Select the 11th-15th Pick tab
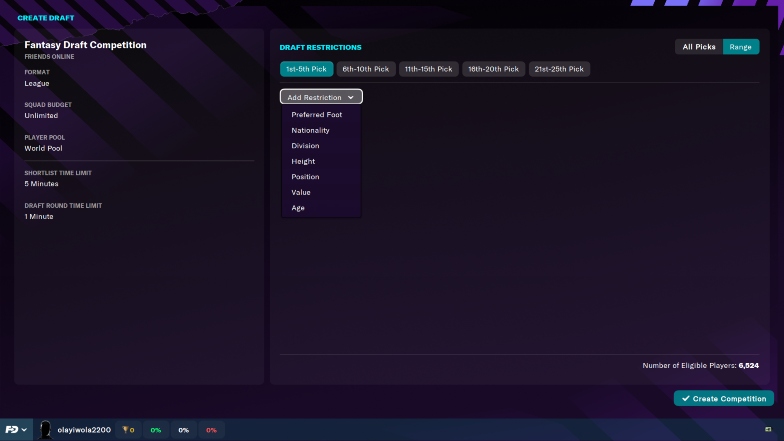Screen dimensions: 784x441 (428, 69)
